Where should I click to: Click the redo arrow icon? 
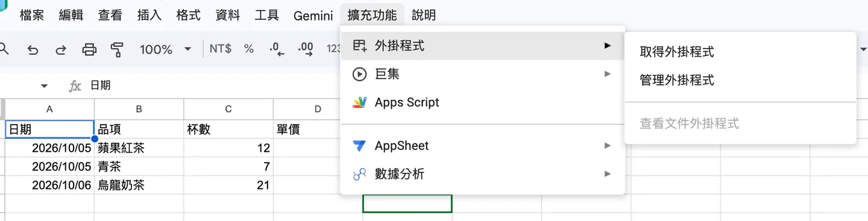tap(61, 49)
